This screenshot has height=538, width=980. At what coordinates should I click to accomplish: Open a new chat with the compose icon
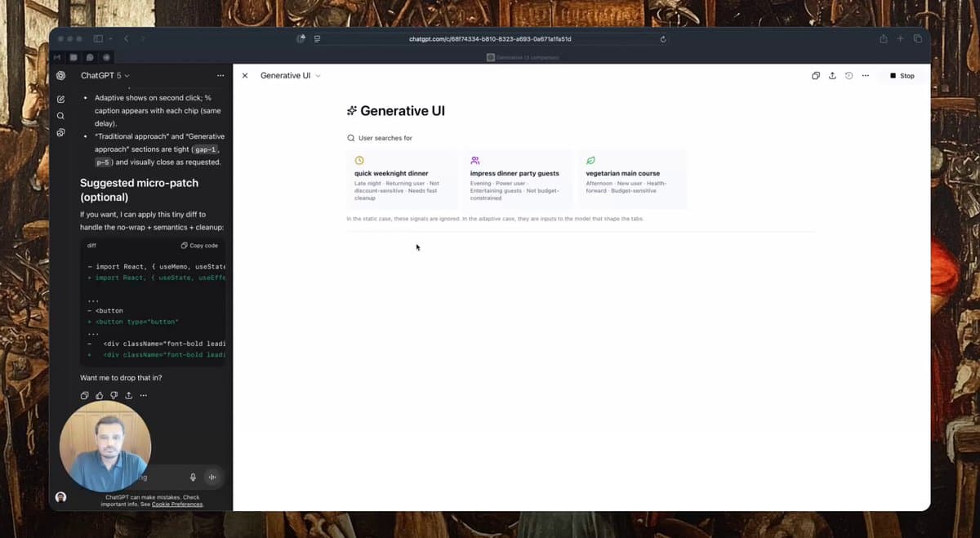tap(60, 98)
